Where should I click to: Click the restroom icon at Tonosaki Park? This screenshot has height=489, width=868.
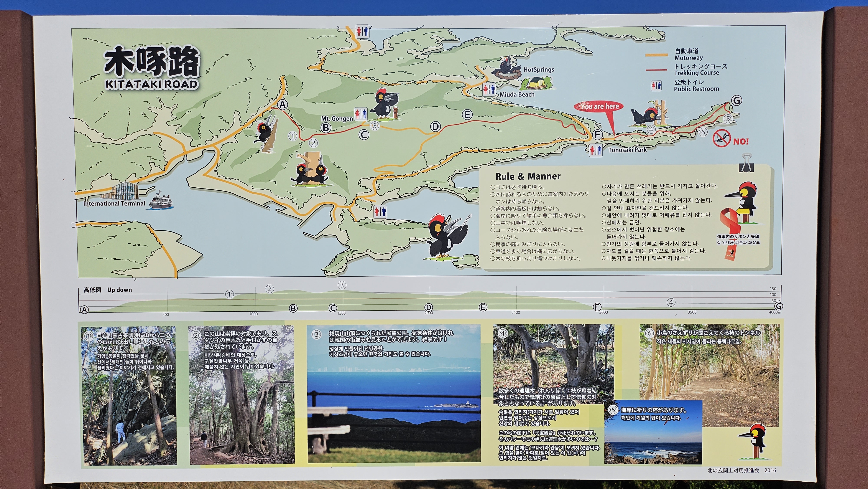pyautogui.click(x=596, y=150)
